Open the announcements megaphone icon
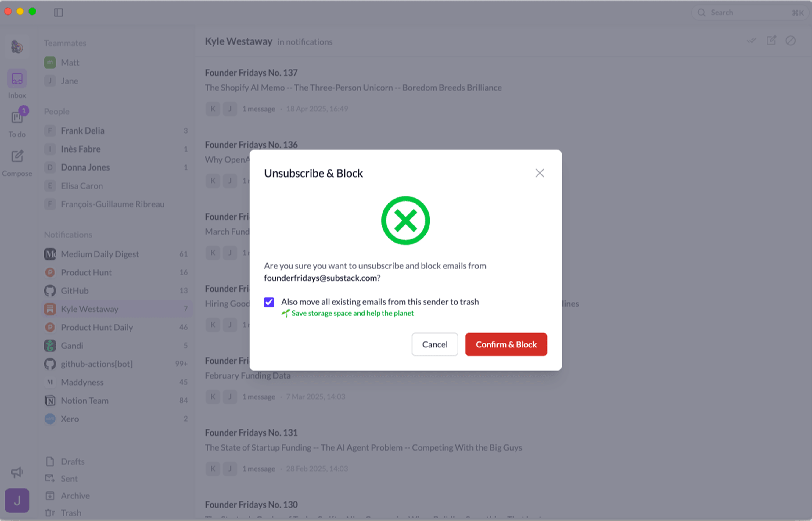 17,472
